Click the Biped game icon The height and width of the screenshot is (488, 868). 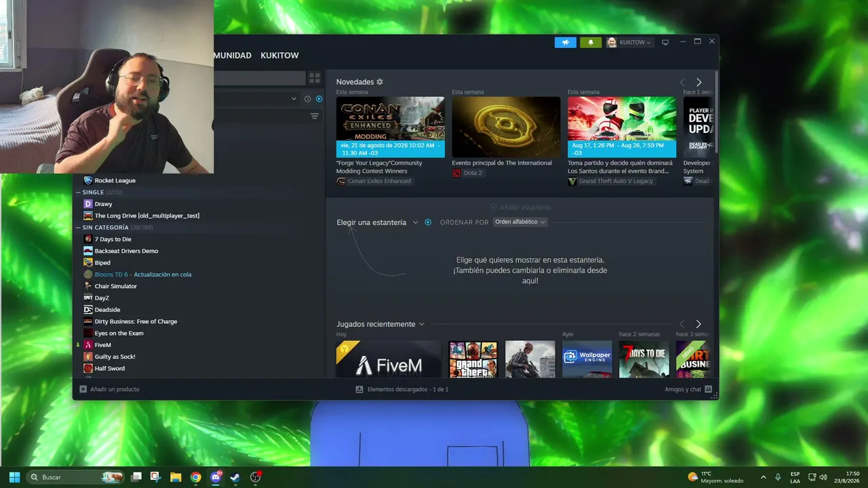(x=88, y=263)
